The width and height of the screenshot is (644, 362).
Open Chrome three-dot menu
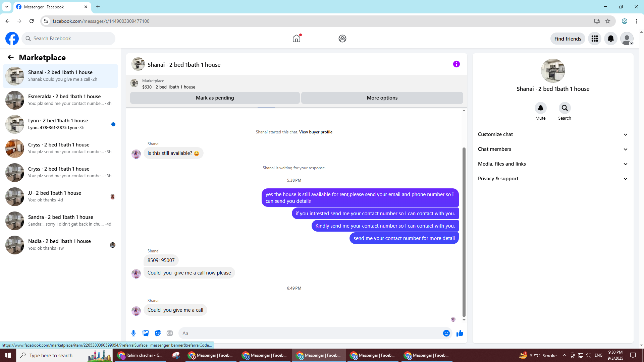(637, 21)
